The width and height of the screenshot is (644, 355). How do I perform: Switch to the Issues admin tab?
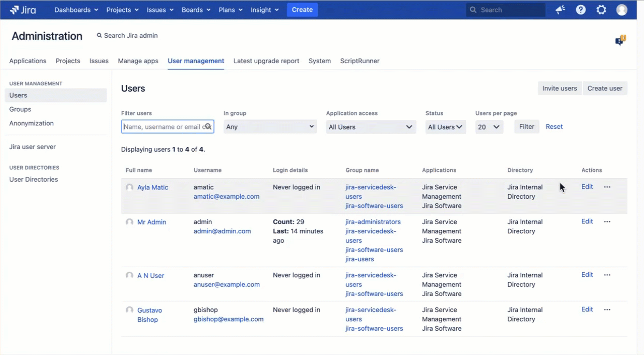point(99,61)
